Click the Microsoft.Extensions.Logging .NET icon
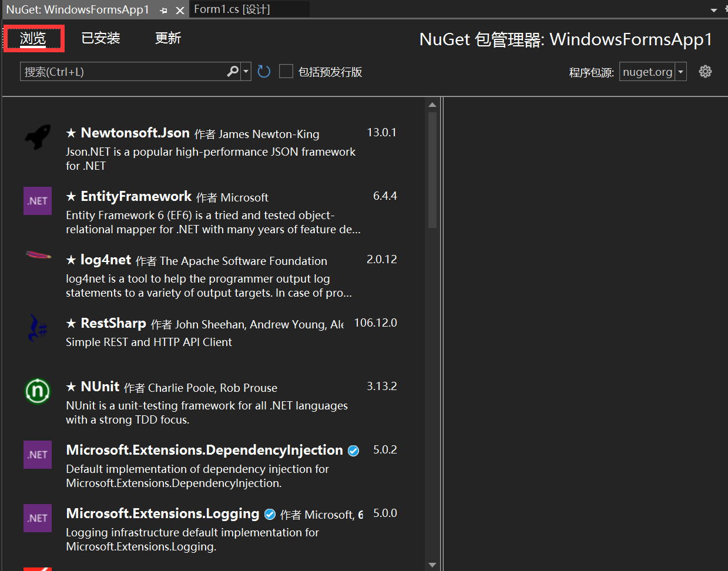The width and height of the screenshot is (728, 571). tap(37, 518)
